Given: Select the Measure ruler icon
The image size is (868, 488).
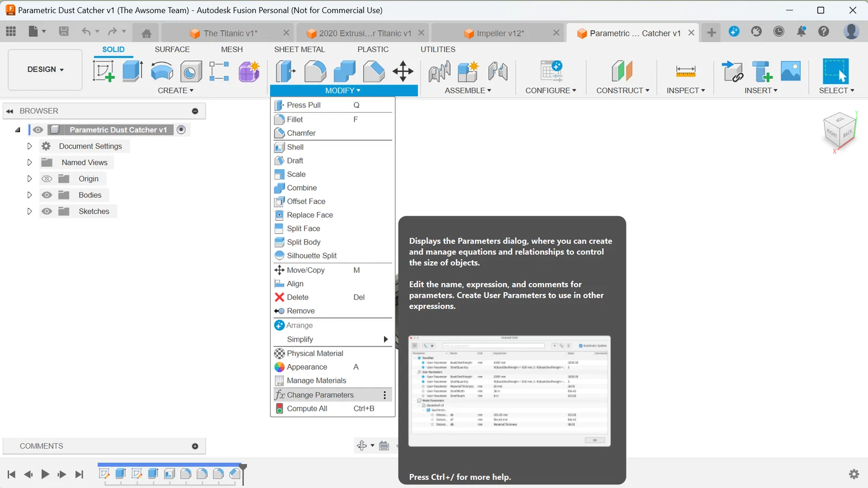Looking at the screenshot, I should click(686, 71).
